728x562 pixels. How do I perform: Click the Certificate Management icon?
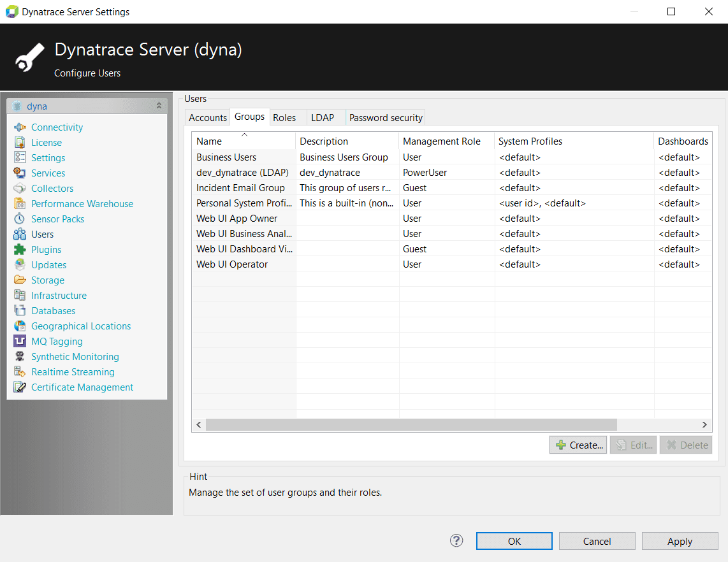(20, 387)
